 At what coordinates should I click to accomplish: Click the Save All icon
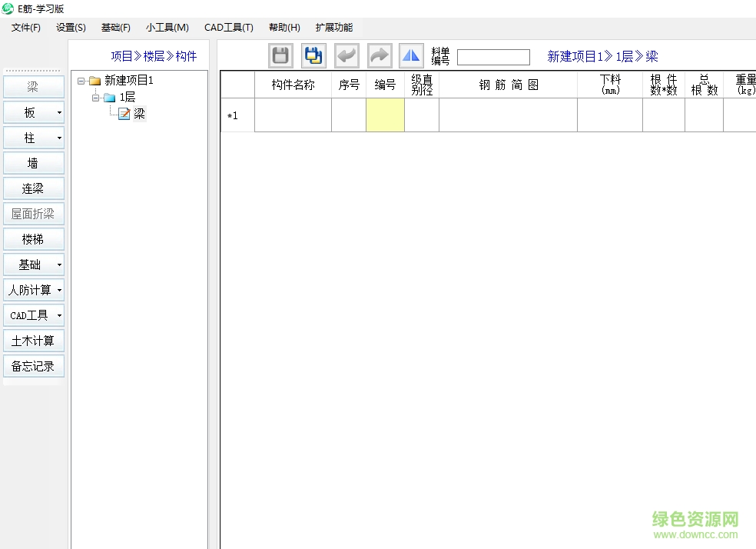pyautogui.click(x=313, y=55)
